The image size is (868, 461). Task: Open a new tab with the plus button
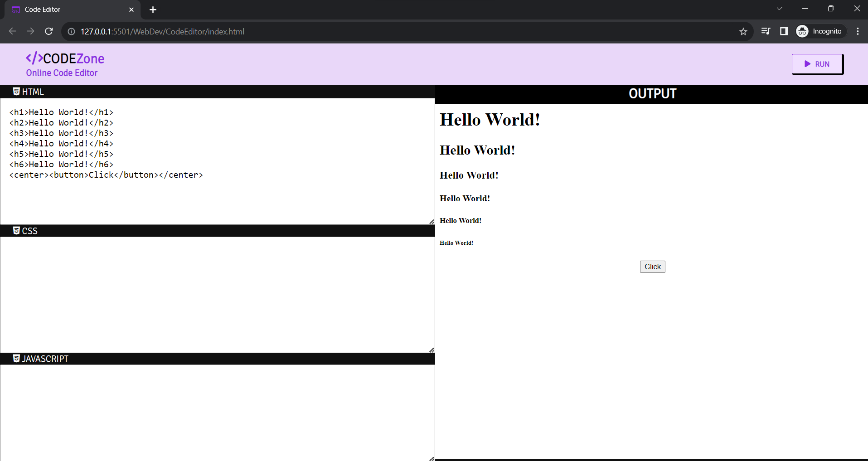click(153, 10)
